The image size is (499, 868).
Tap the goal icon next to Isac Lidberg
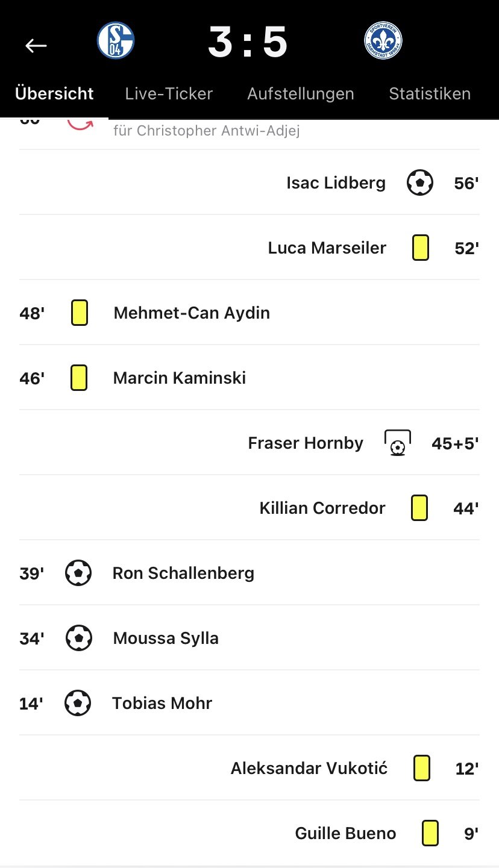pyautogui.click(x=420, y=183)
